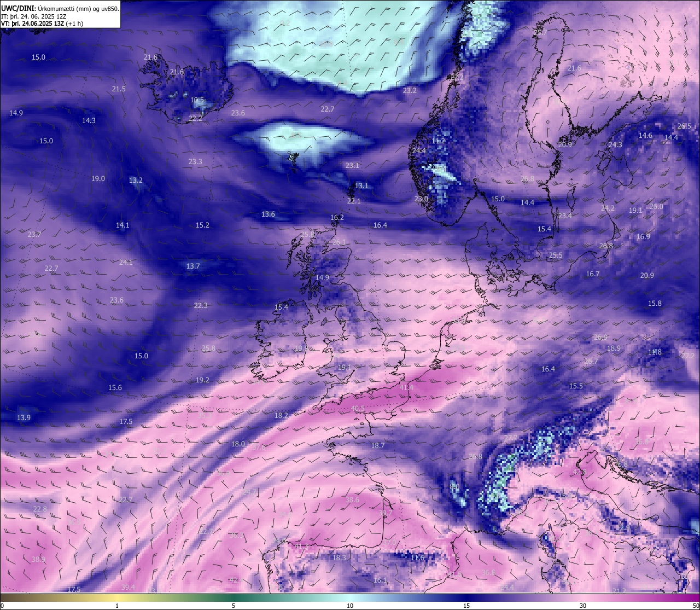Click the '38.6' value over the Bay of Biscay
This screenshot has height=610, width=700.
coord(352,499)
